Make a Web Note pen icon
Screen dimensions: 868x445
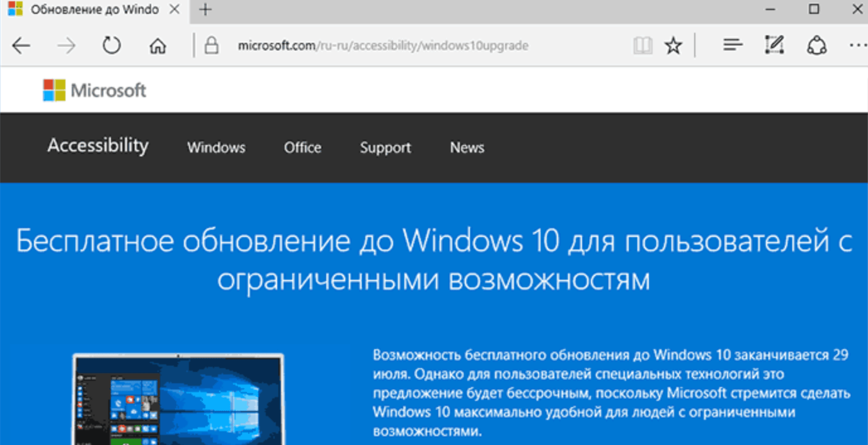774,45
